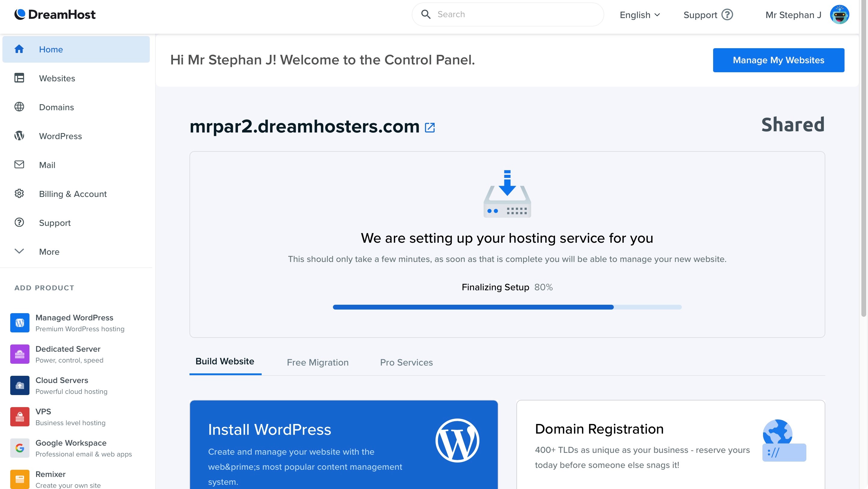Open the Pro Services tab
868x489 pixels.
coord(406,362)
